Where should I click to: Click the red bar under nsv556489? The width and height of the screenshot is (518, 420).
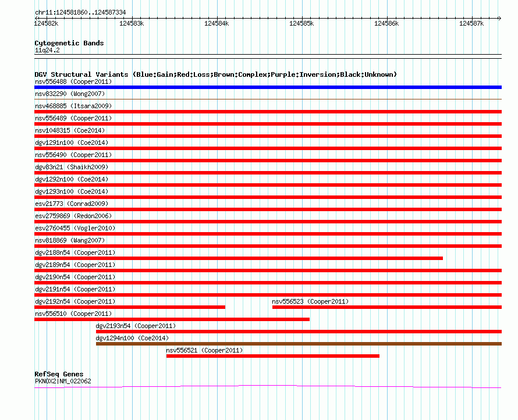[268, 124]
